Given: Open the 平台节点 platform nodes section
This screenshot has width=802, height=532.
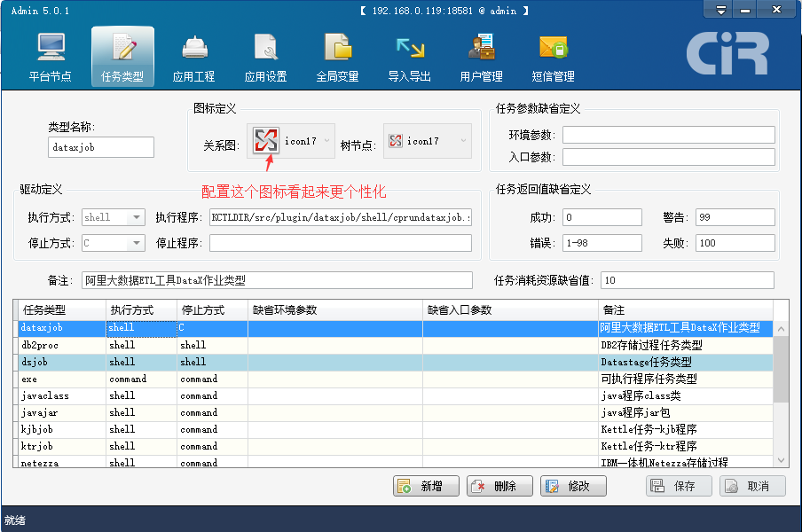Looking at the screenshot, I should (x=51, y=56).
